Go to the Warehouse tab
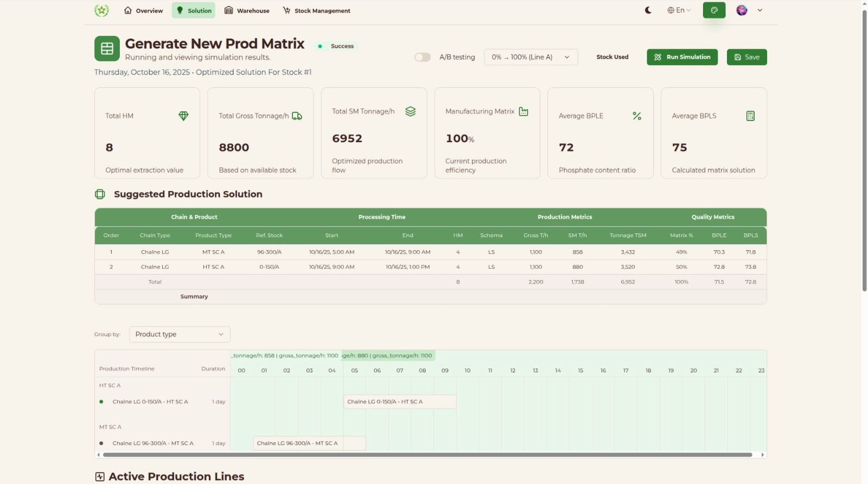 point(247,10)
